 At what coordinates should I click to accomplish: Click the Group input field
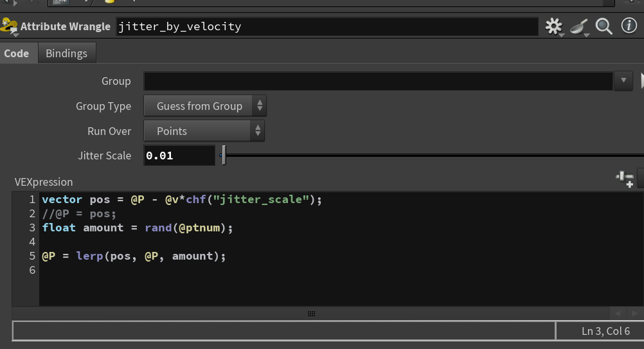click(x=378, y=81)
